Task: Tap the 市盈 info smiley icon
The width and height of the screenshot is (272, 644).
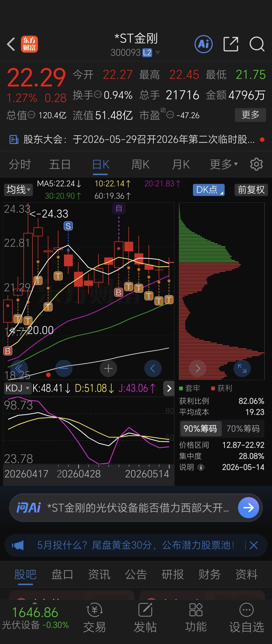Action: 170,115
